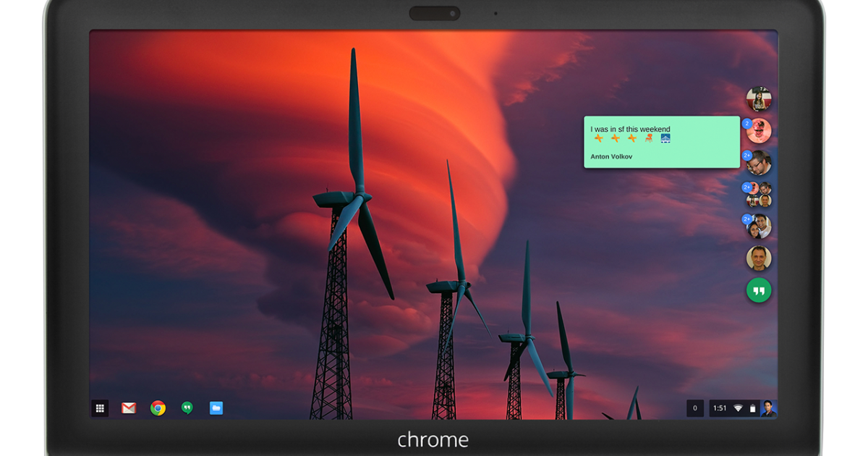Image resolution: width=868 pixels, height=456 pixels.
Task: Open the Chrome browser icon
Action: click(x=158, y=408)
